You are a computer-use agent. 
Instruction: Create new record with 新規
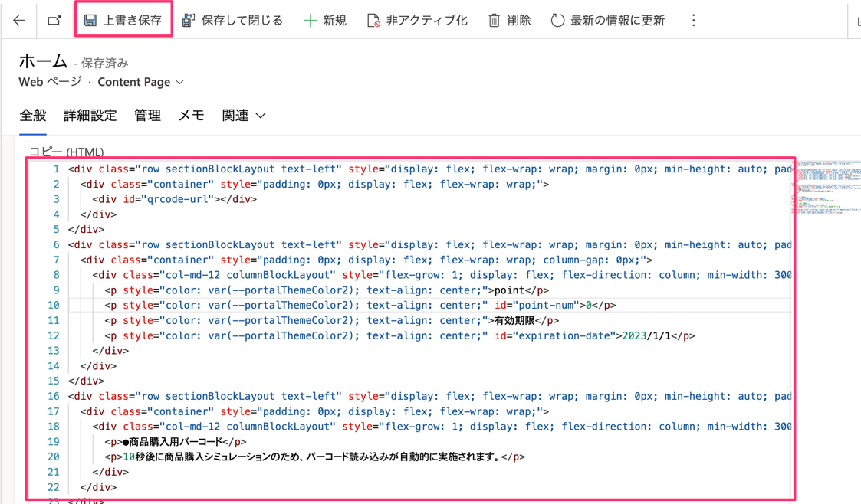coord(325,20)
